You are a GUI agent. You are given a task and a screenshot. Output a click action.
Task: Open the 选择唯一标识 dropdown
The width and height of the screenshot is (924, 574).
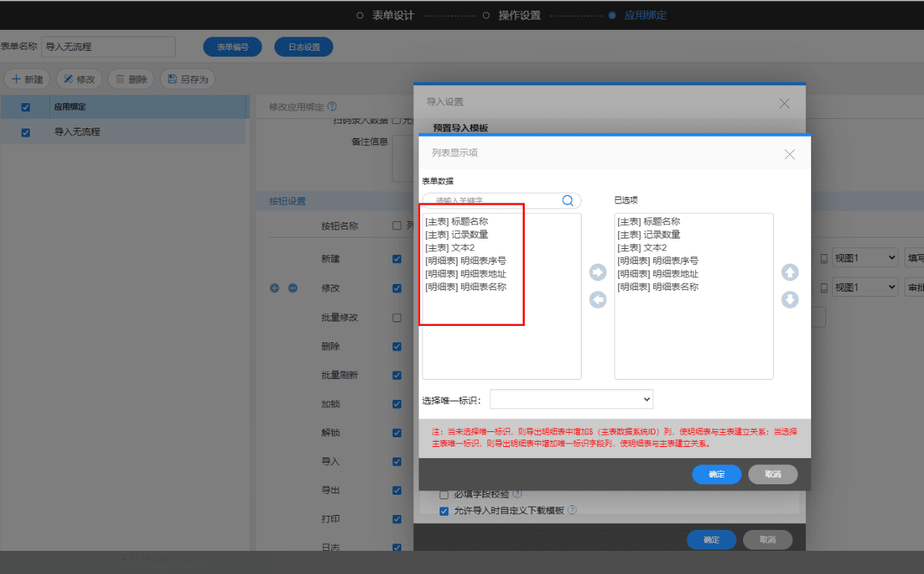[x=572, y=400]
